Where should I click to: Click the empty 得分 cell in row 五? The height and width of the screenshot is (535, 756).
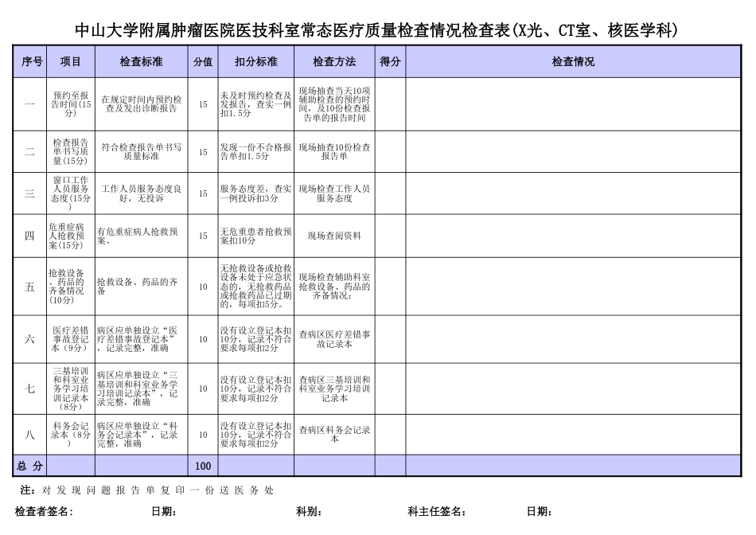(x=391, y=287)
